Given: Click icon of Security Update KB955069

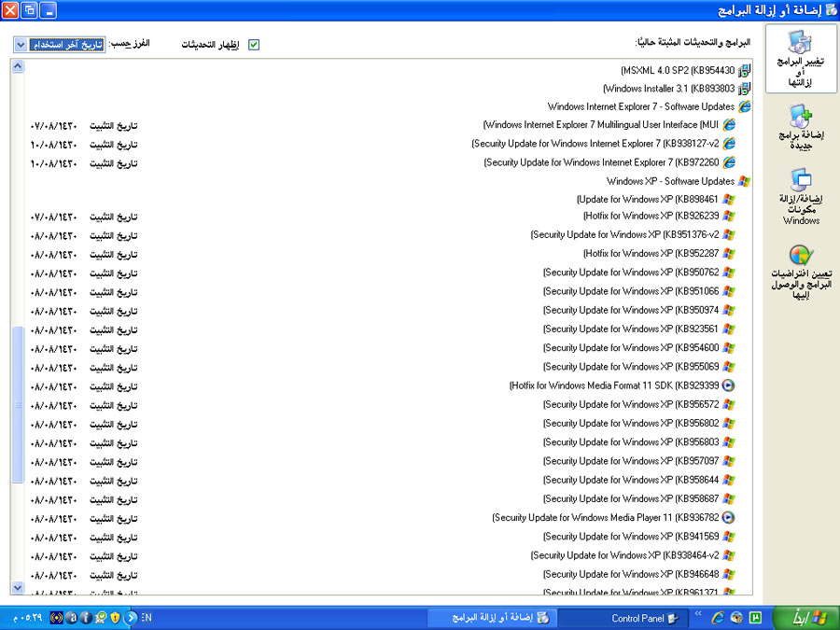Looking at the screenshot, I should coord(729,367).
